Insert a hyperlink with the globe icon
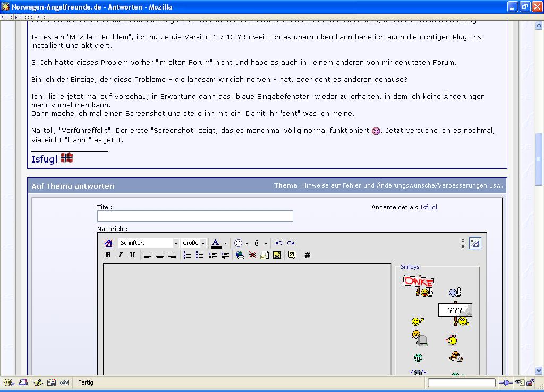 pos(240,255)
